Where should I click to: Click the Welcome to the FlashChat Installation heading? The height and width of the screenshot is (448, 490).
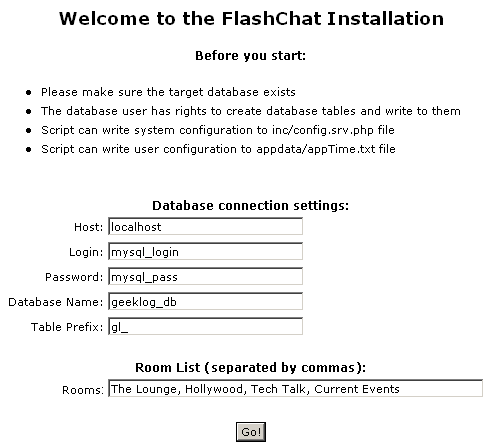251,18
